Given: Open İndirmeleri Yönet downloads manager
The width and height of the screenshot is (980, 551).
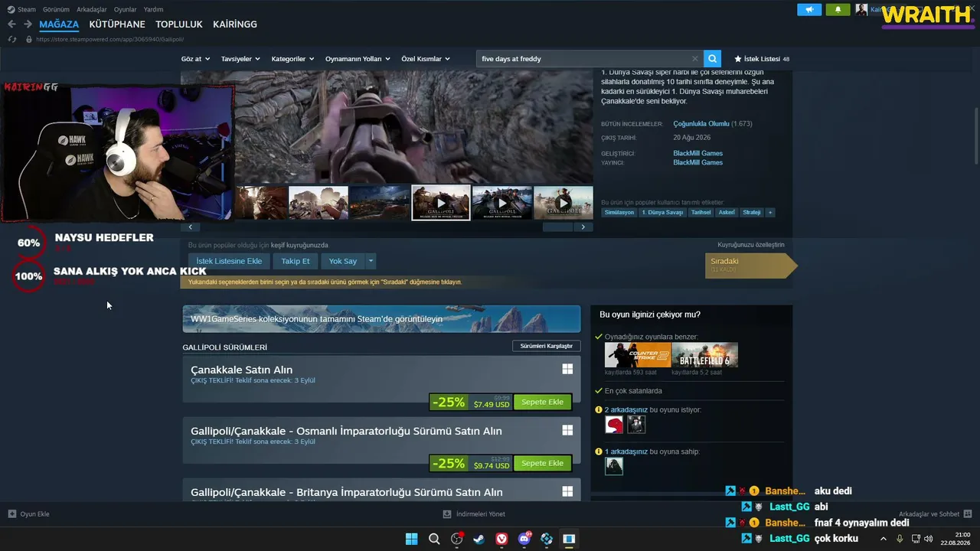Looking at the screenshot, I should (x=474, y=514).
